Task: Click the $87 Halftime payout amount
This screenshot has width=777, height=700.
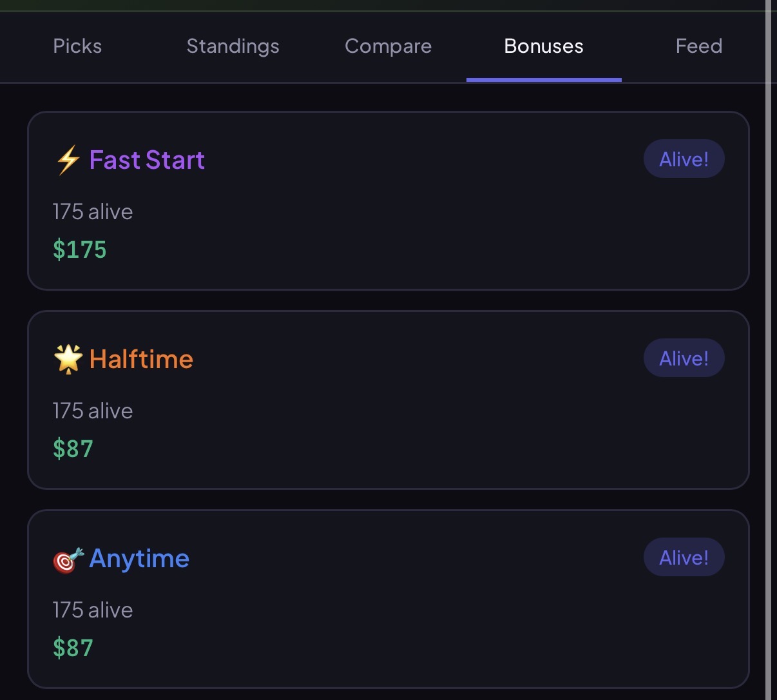Action: 73,449
